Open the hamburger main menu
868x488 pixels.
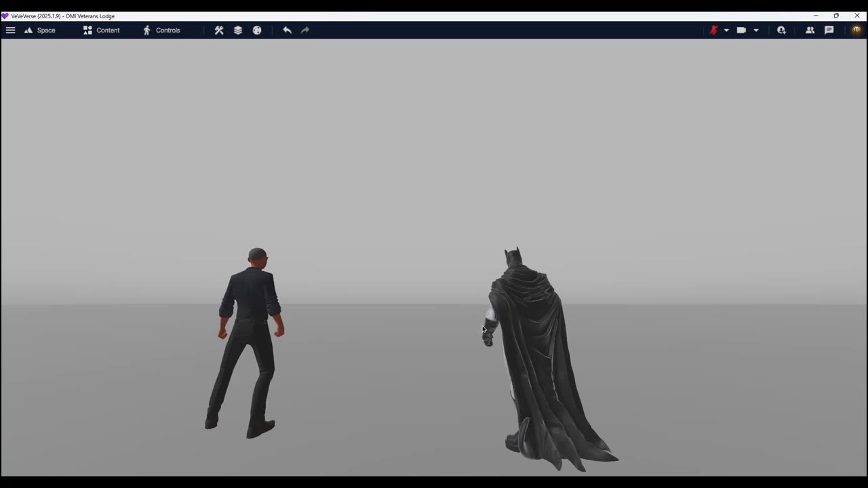click(10, 30)
